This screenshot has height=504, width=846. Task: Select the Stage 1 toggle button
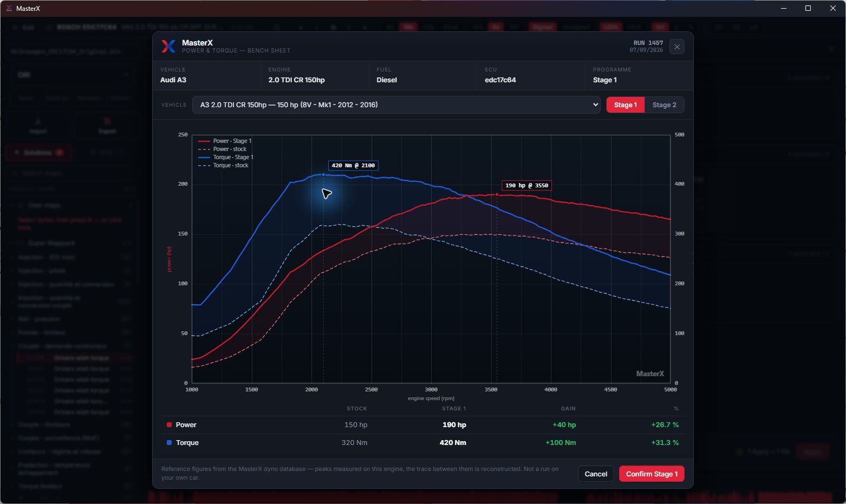click(x=626, y=104)
